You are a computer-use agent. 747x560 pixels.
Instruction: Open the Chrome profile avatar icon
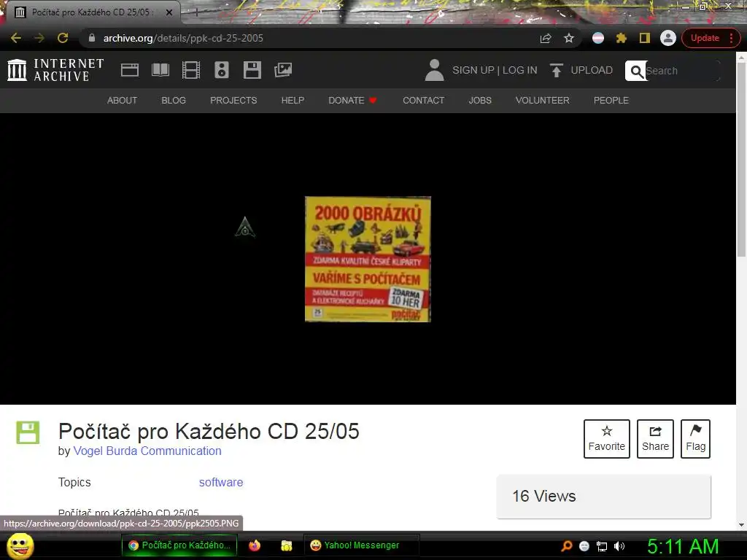[x=668, y=38]
